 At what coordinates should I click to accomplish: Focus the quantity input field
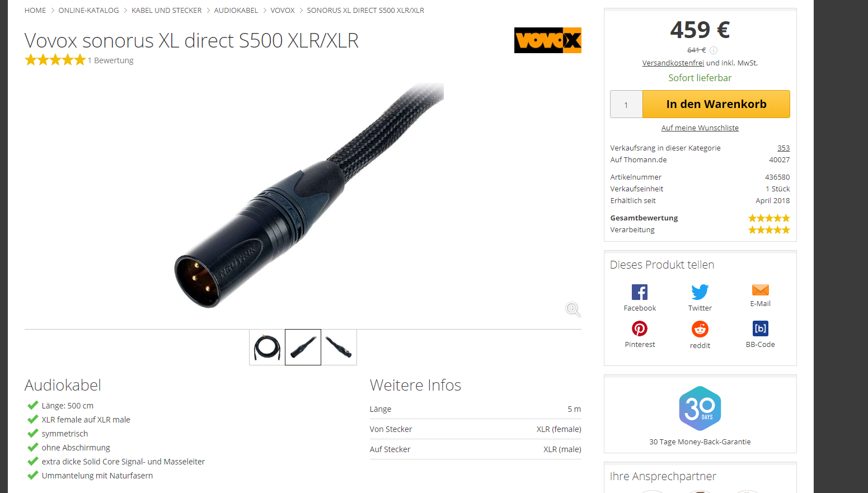(626, 104)
